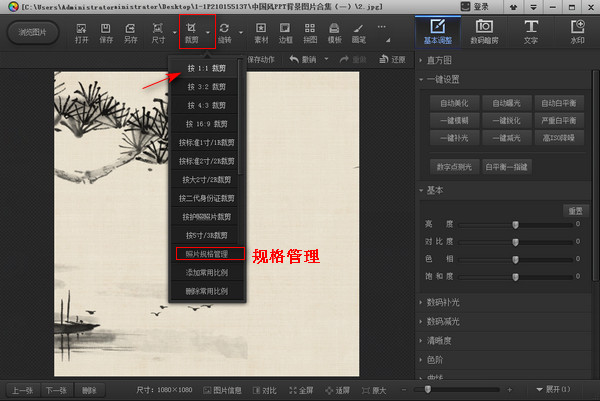This screenshot has height=401, width=600.
Task: Open the 拼图 (Collage) tool
Action: (310, 33)
